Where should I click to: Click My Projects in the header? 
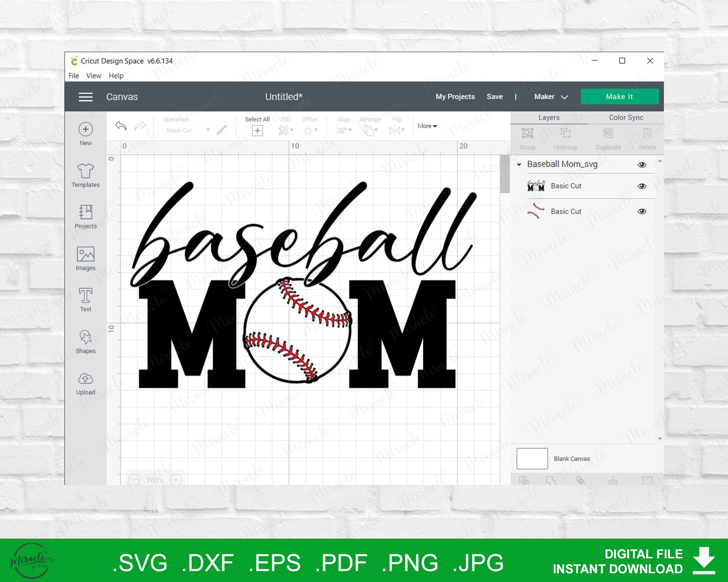click(455, 96)
